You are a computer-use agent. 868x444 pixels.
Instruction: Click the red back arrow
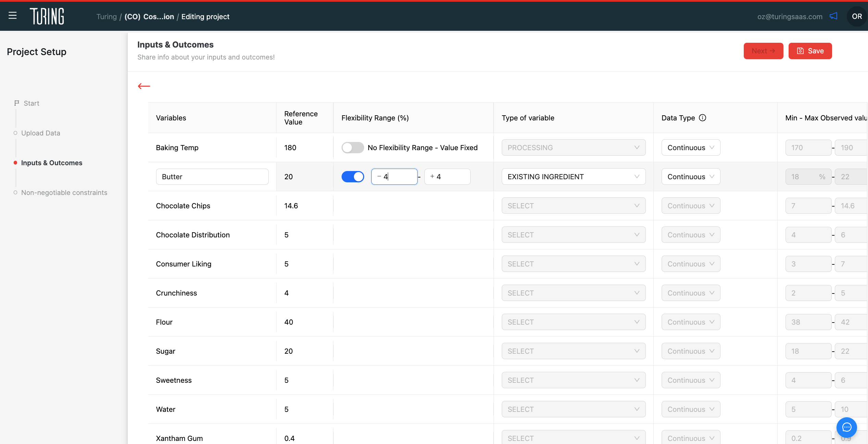[x=144, y=86]
